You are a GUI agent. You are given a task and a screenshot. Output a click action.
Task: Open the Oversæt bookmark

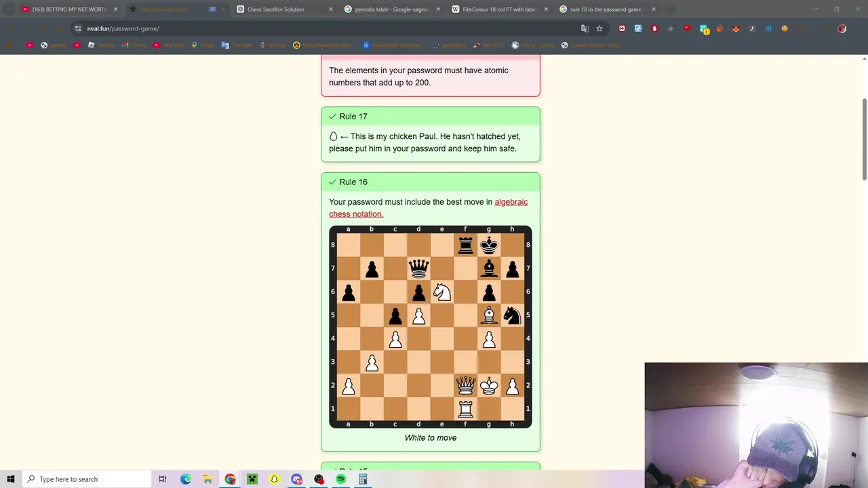pyautogui.click(x=236, y=45)
